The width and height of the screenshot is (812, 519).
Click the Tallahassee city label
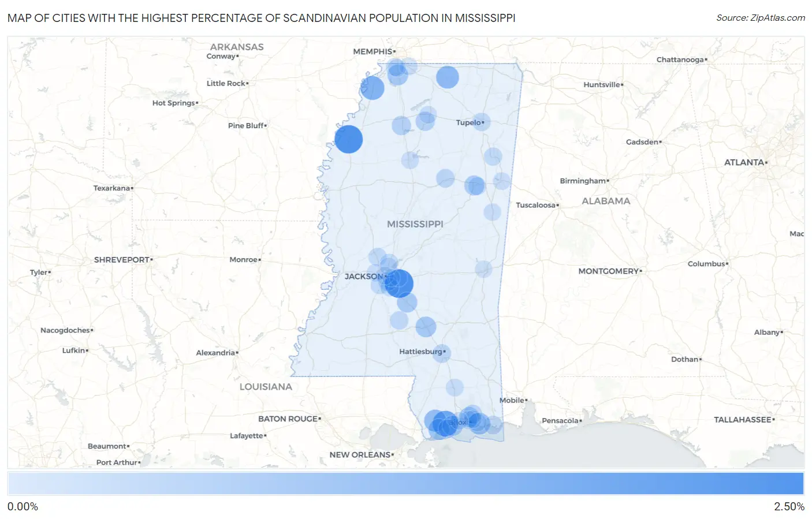point(743,420)
